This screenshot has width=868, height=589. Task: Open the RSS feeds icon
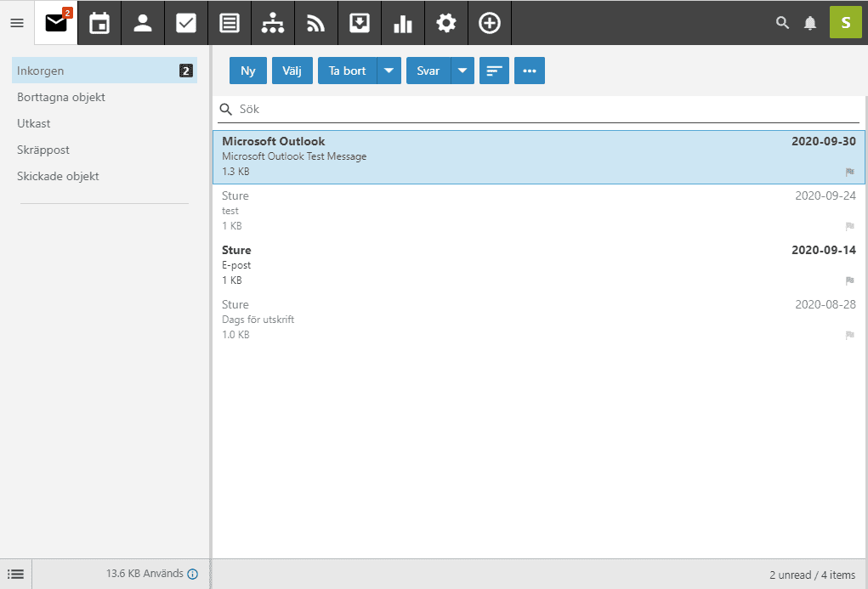click(x=316, y=23)
